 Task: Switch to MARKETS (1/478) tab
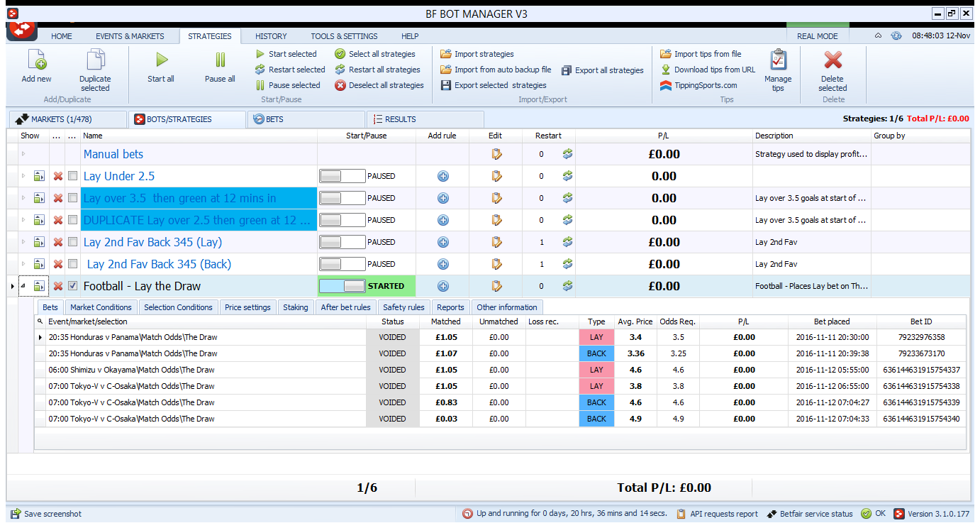(x=67, y=119)
